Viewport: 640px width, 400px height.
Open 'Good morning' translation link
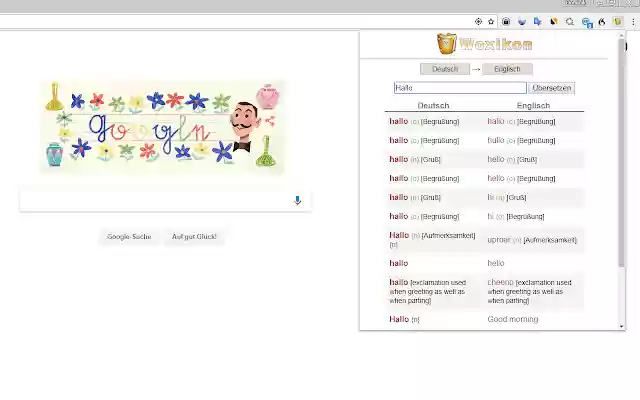[x=513, y=319]
